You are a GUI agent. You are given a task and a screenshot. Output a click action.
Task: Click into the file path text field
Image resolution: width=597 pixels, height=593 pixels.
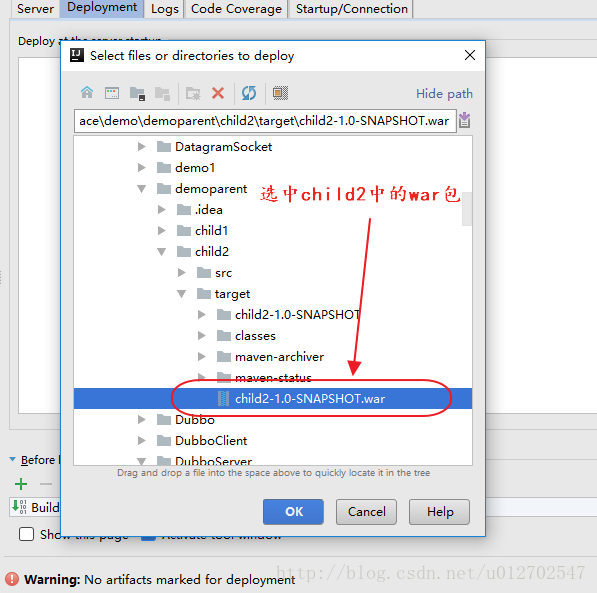coord(265,121)
